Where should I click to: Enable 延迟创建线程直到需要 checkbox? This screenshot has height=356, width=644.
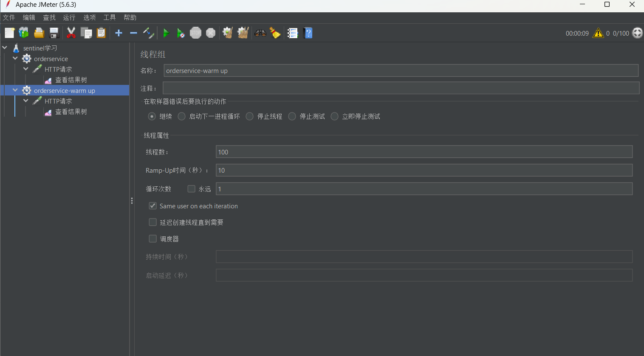click(x=153, y=222)
